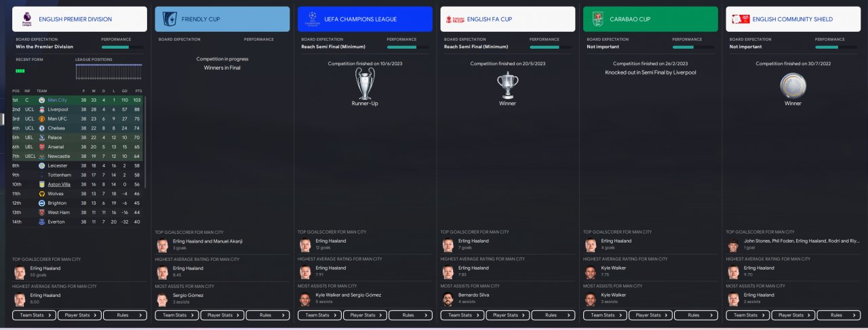This screenshot has width=868, height=330.
Task: Select the English Community Shield header
Action: 793,19
